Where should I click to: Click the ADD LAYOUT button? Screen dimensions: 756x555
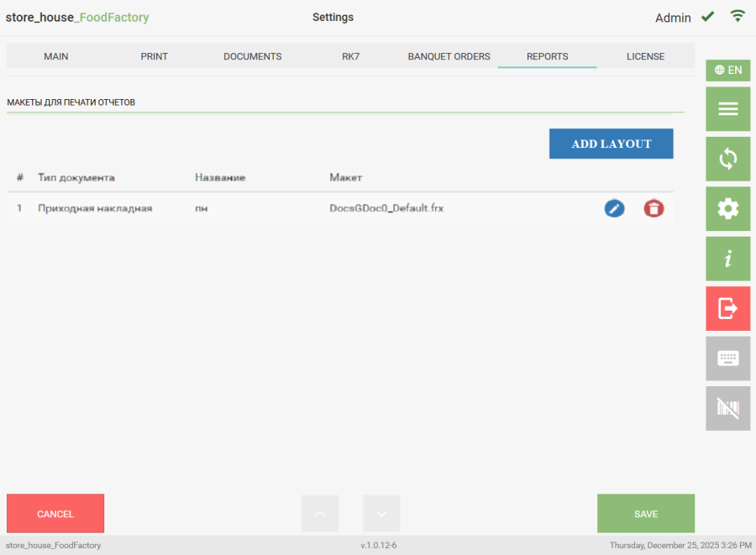click(611, 144)
